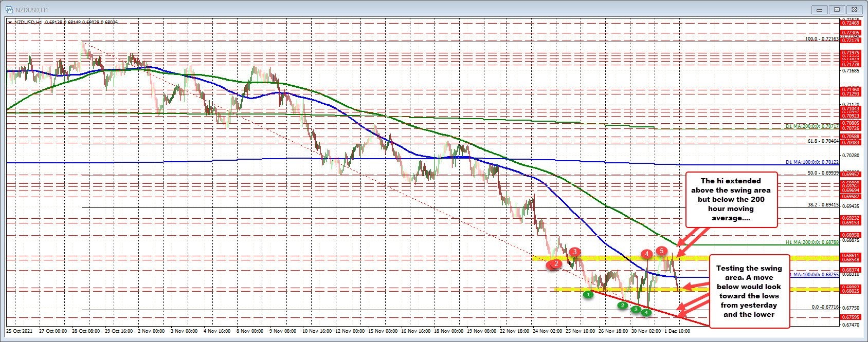The width and height of the screenshot is (868, 342).
Task: Expand the triangle arrow before the NZDUSD,H1 chart label
Action: pyautogui.click(x=9, y=22)
